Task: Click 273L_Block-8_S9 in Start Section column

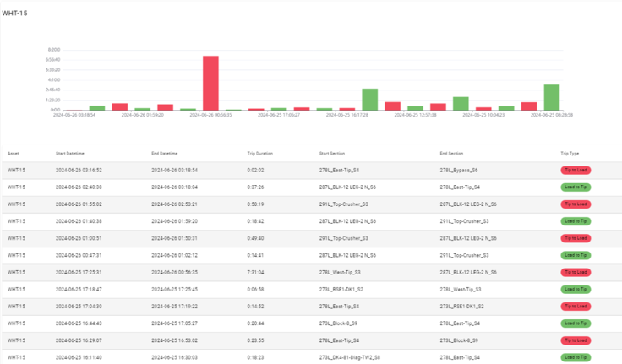Action: 338,323
